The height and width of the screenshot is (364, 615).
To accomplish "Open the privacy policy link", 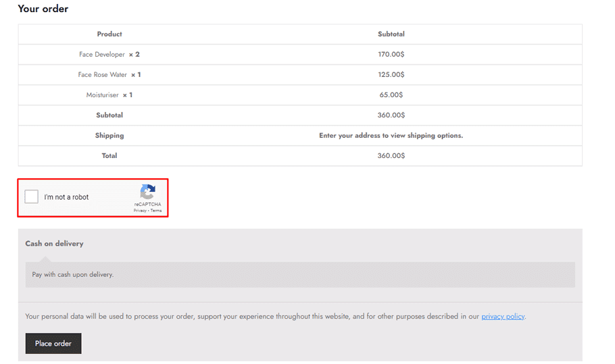I will (x=503, y=316).
